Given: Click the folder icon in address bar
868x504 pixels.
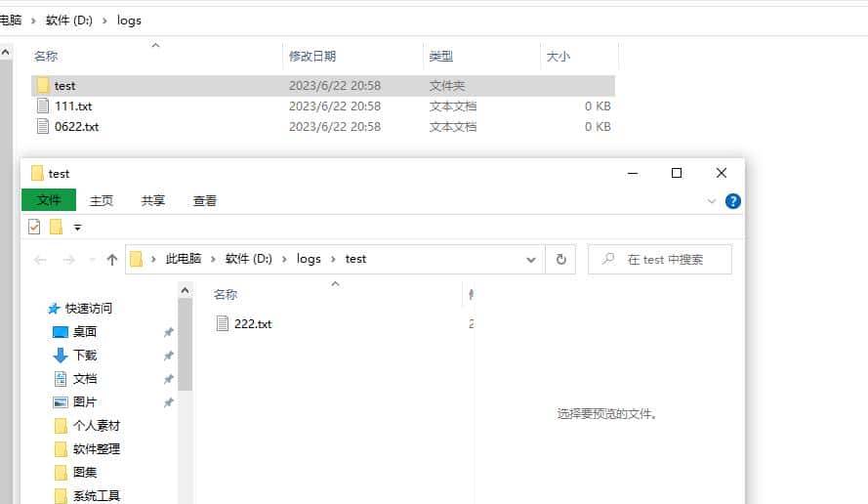Looking at the screenshot, I should pyautogui.click(x=136, y=259).
